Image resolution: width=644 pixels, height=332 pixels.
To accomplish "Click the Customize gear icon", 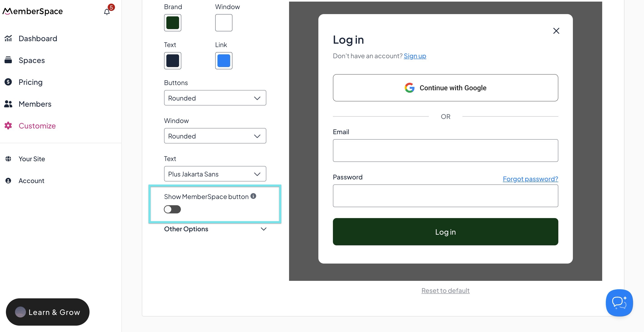I will click(8, 126).
